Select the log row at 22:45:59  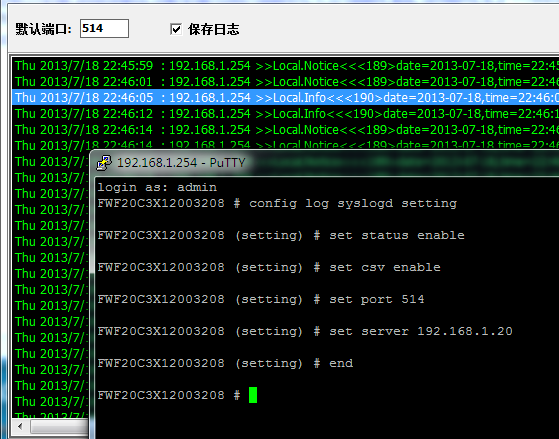286,66
